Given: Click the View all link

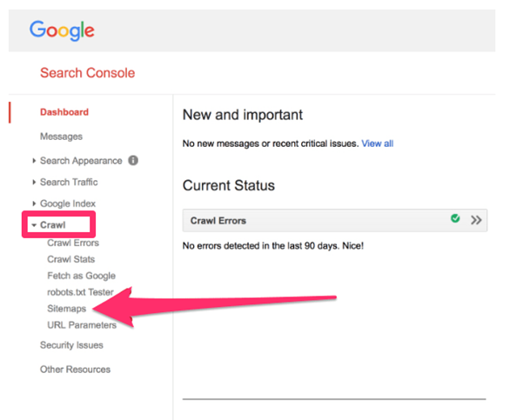Looking at the screenshot, I should pyautogui.click(x=378, y=143).
